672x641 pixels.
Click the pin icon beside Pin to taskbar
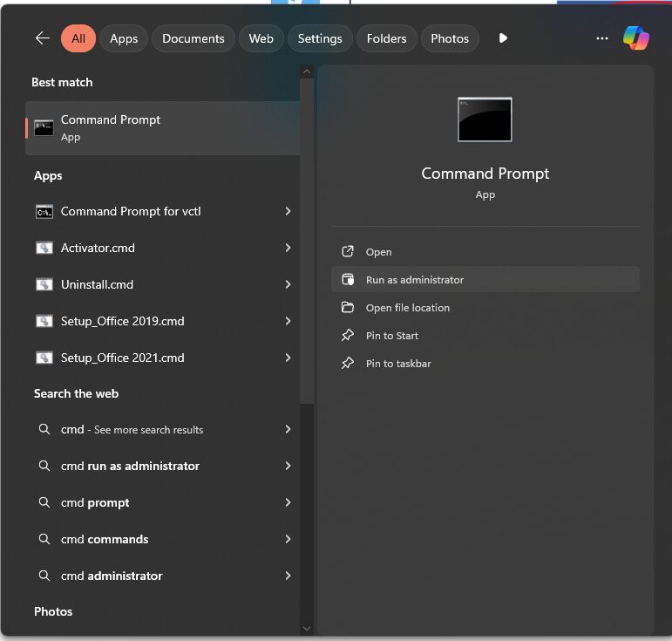pos(348,363)
